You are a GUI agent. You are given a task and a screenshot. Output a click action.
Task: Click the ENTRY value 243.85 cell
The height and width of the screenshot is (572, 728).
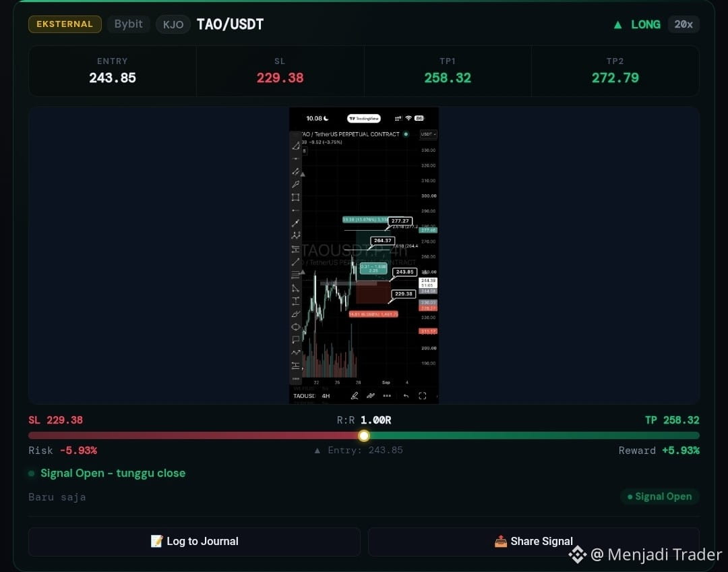point(113,71)
